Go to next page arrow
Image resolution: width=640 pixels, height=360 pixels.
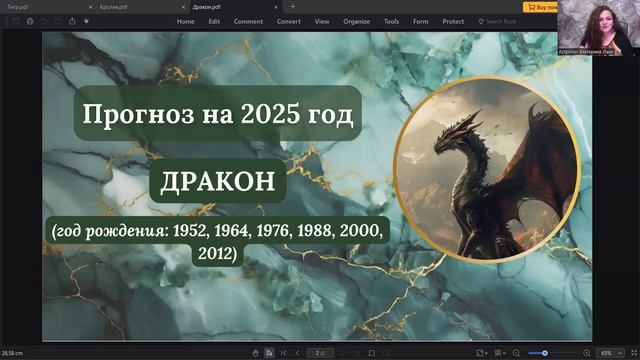[x=343, y=353]
